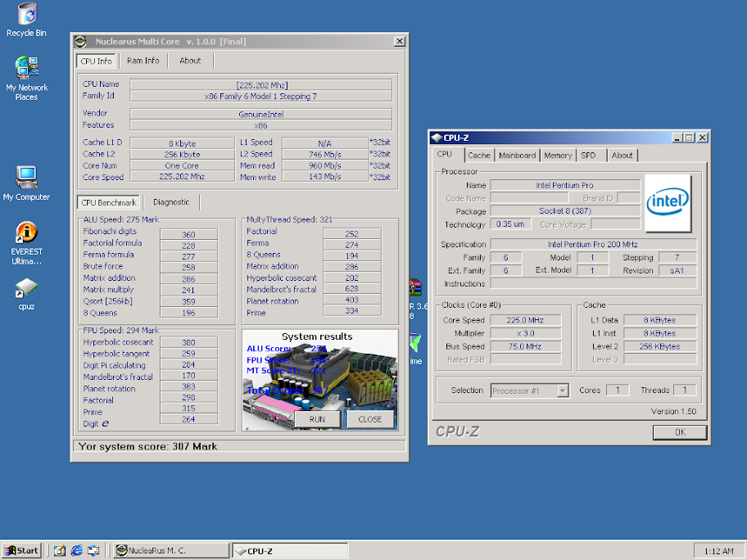Open My Network Places icon
Screen dimensions: 747x560
pos(26,69)
